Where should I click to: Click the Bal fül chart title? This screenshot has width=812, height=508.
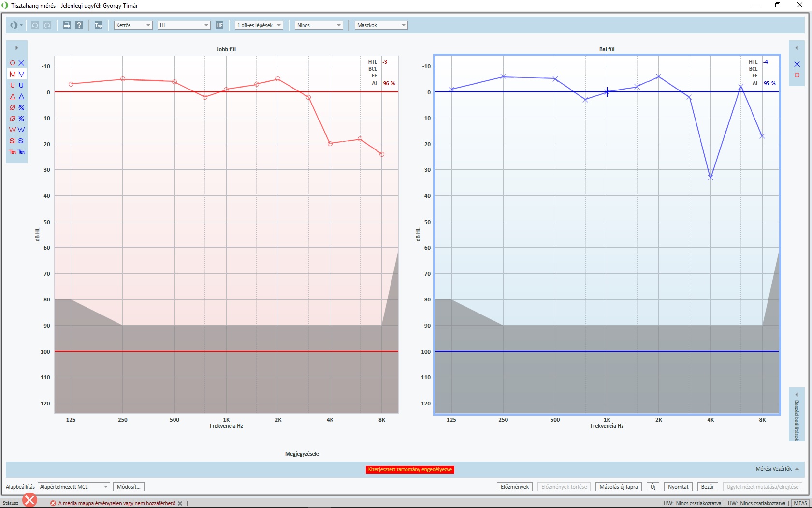click(x=607, y=49)
